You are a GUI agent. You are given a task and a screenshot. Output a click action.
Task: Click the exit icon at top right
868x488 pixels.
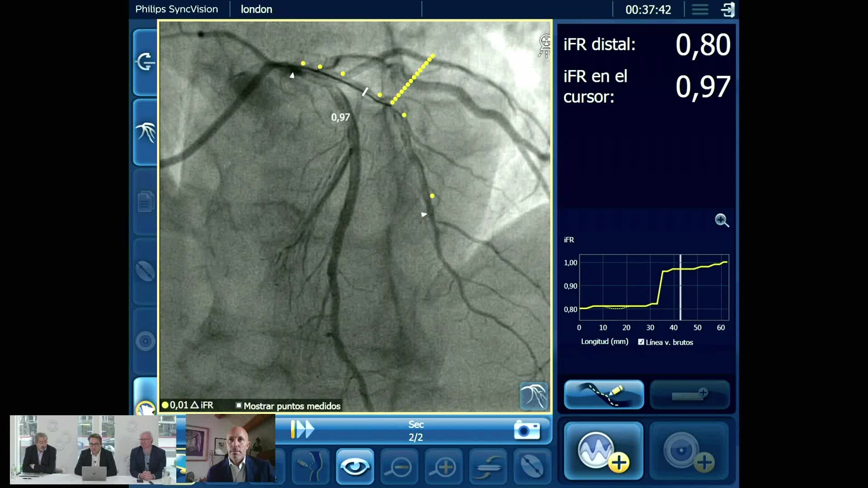[x=728, y=9]
